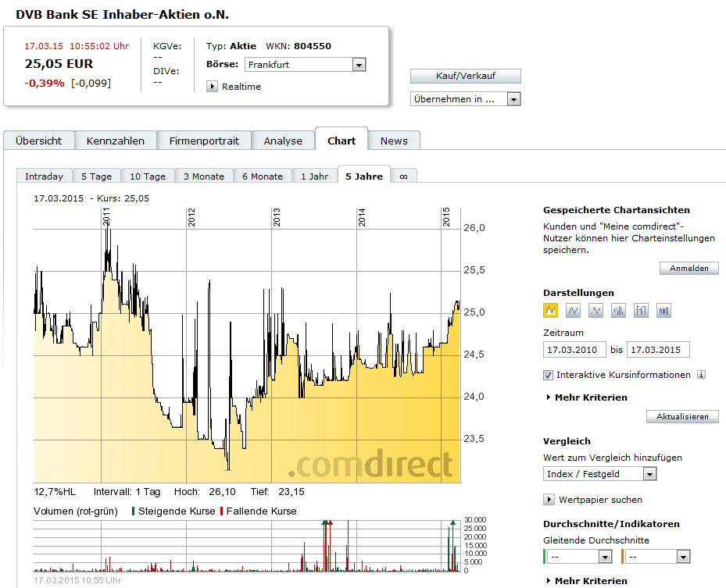Select the Chart tab
The height and width of the screenshot is (588, 726).
pos(342,139)
